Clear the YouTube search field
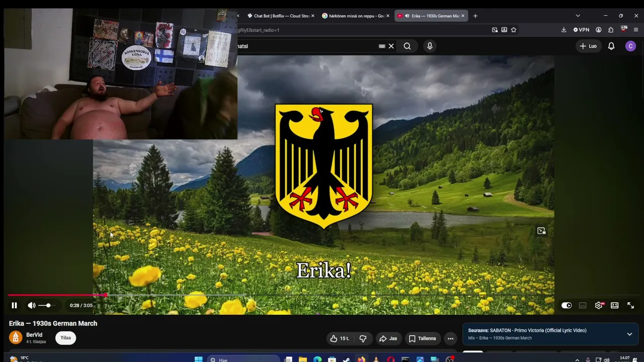The width and height of the screenshot is (644, 362). (x=391, y=46)
